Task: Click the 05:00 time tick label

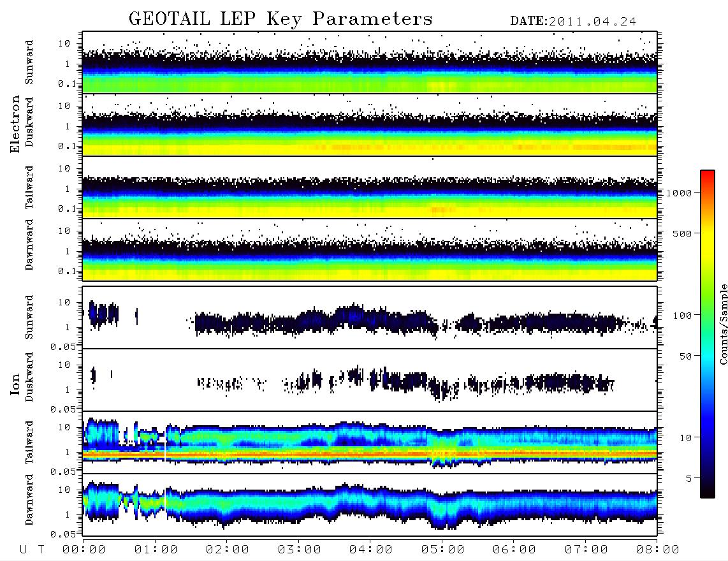Action: coord(443,550)
